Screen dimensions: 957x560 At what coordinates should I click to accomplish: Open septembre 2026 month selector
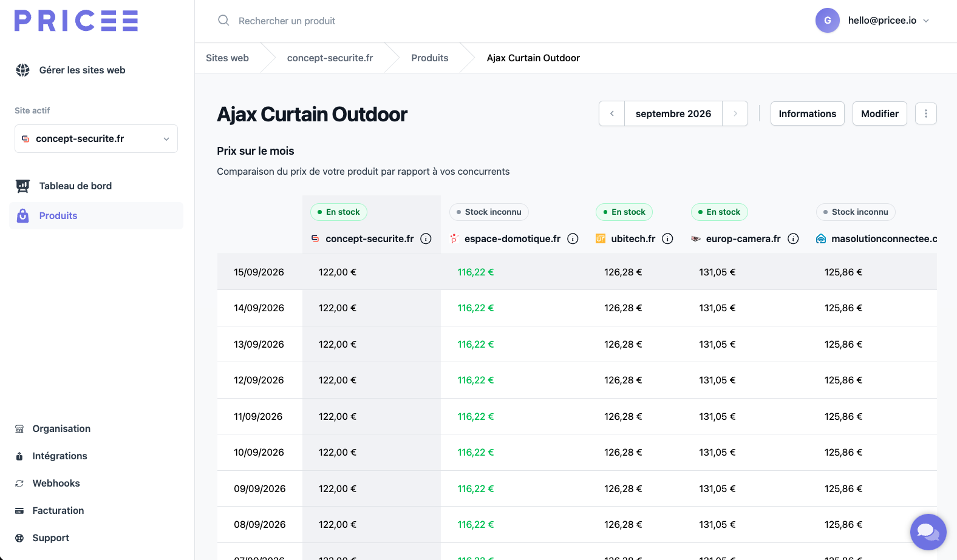tap(673, 113)
